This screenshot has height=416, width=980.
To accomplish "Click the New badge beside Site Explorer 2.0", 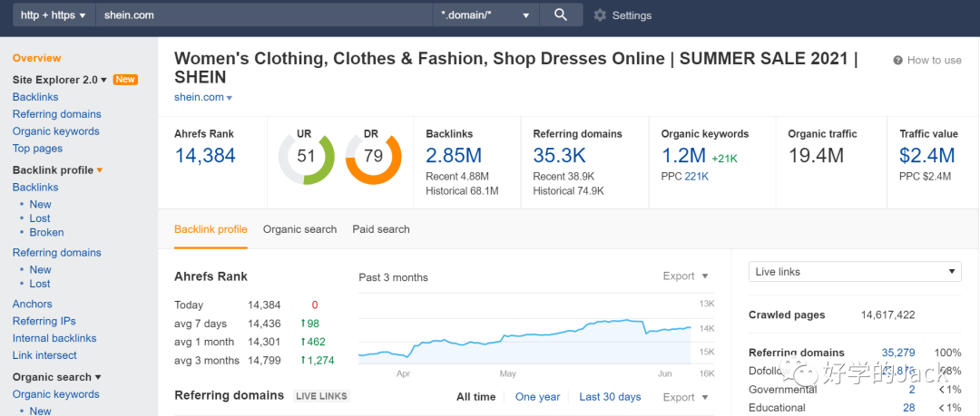I will pos(125,80).
